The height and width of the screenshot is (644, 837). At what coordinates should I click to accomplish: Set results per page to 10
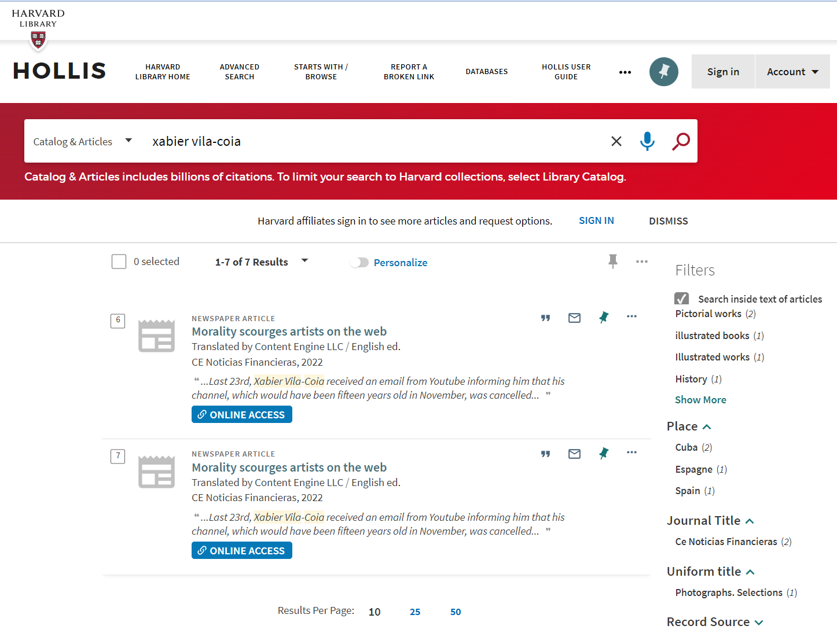pyautogui.click(x=375, y=612)
